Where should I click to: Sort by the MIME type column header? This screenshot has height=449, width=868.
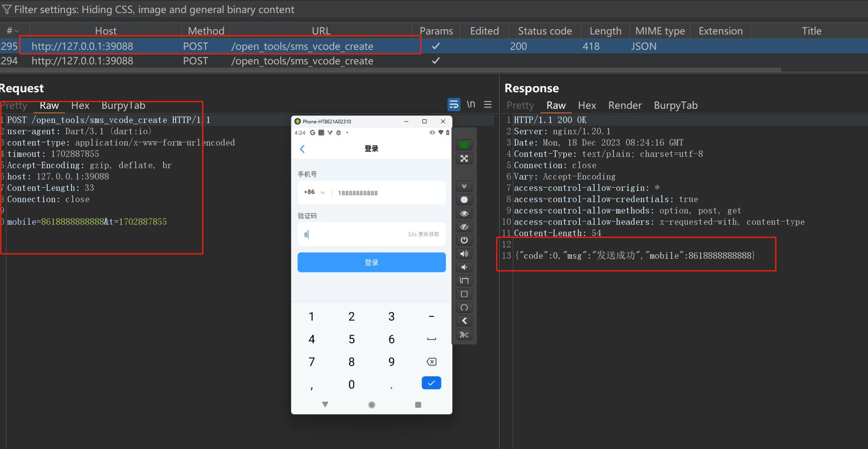click(660, 31)
